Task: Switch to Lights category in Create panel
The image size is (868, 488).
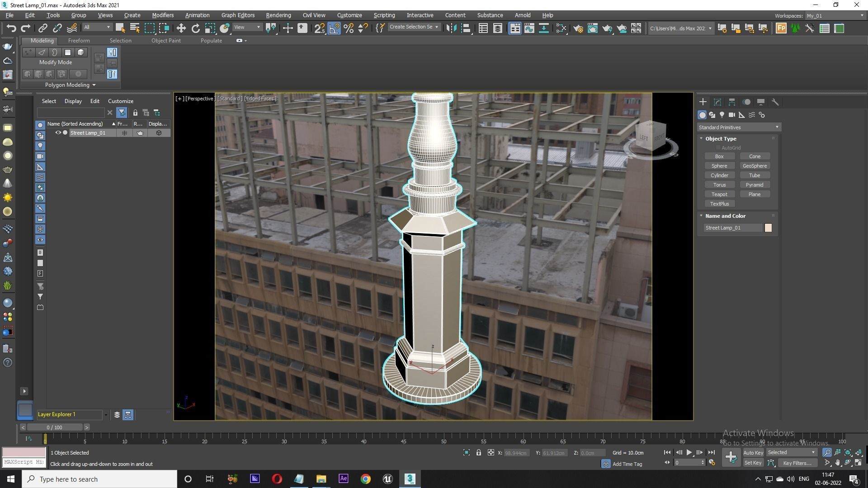Action: (722, 115)
